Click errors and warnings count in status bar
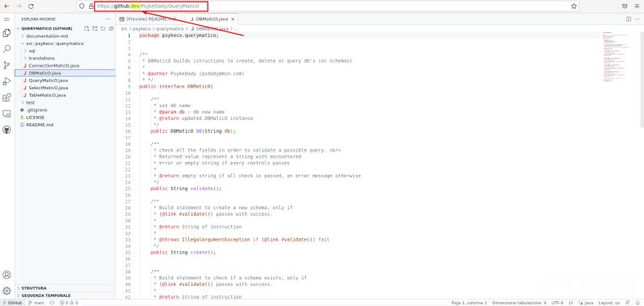Screen dimensions: 644x306 [x=68, y=303]
